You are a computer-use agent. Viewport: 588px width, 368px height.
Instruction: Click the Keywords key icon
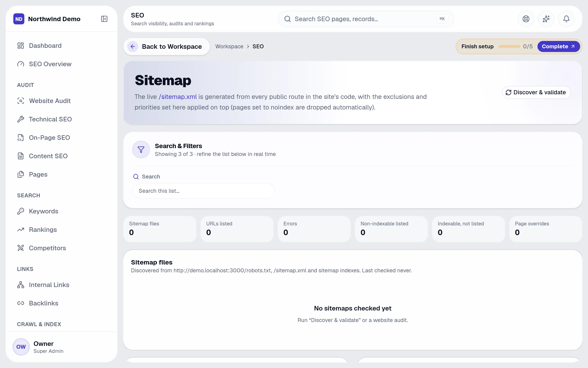[x=21, y=211]
